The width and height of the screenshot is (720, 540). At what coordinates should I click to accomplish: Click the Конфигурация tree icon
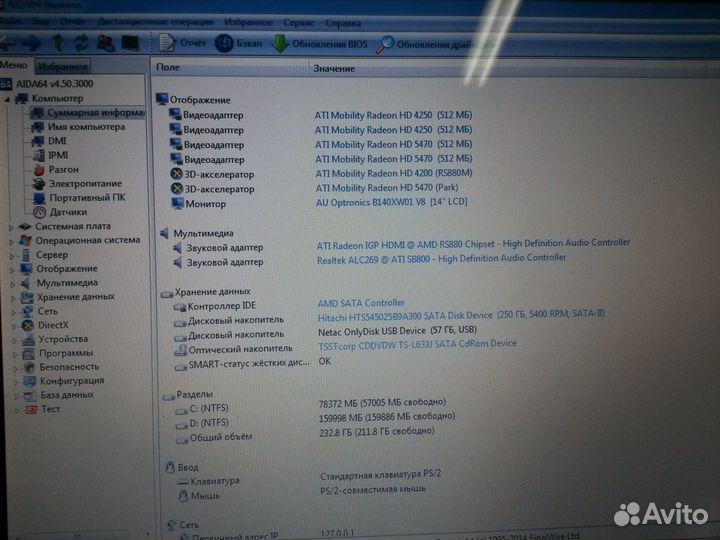tap(30, 381)
